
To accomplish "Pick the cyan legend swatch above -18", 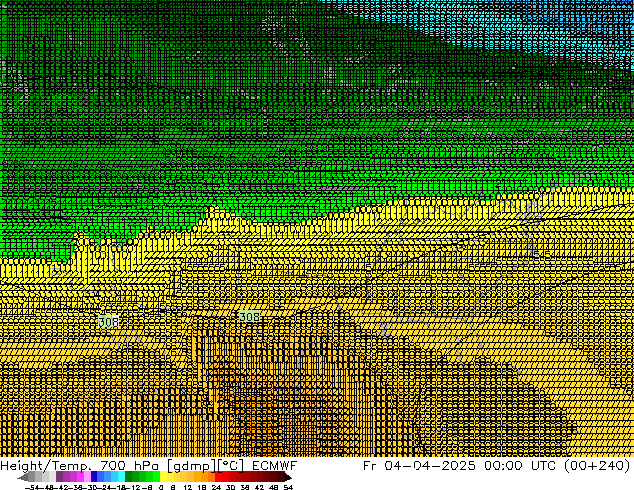I will click(121, 477).
